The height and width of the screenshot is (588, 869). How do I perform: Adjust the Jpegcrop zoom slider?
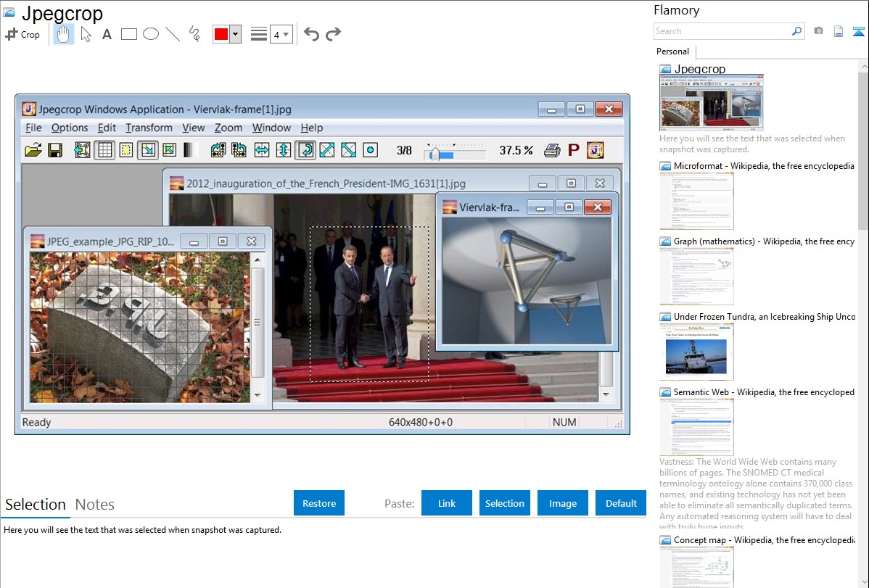click(x=455, y=152)
